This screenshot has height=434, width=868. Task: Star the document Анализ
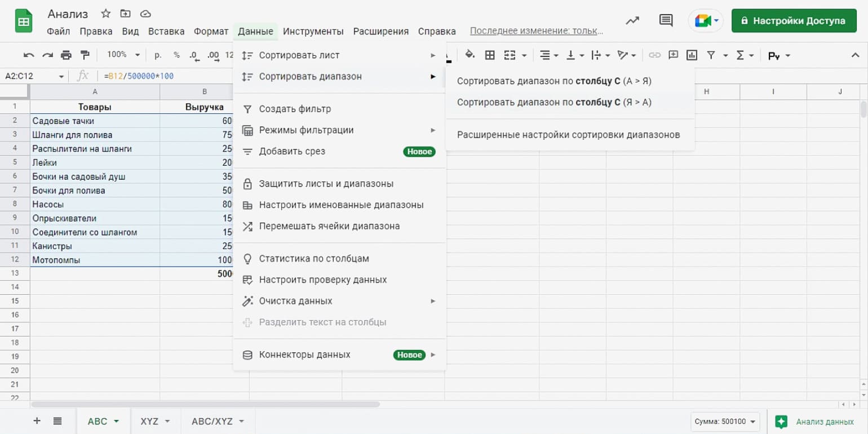tap(105, 14)
